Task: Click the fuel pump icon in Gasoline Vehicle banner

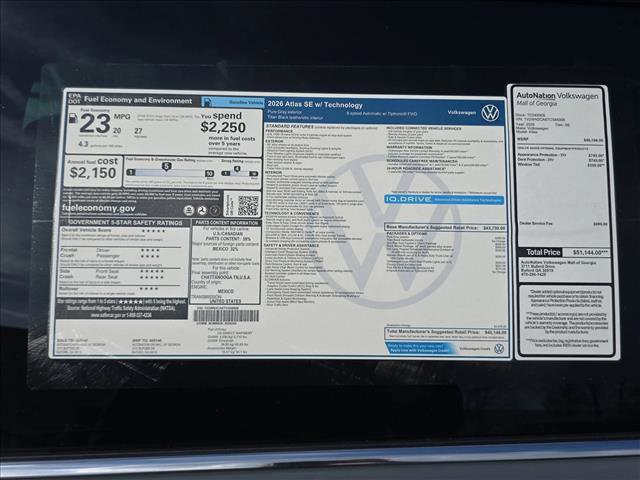Action: (207, 102)
